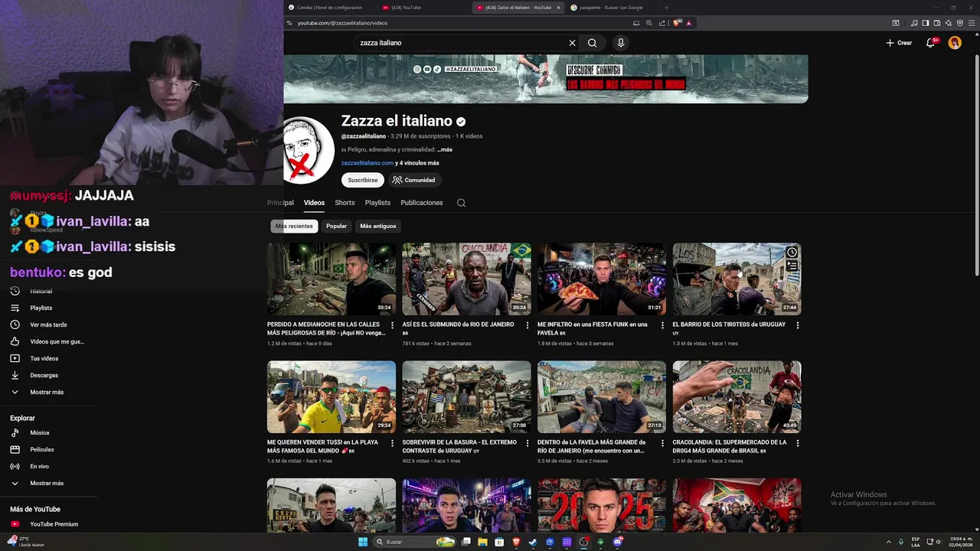Add Uruguay tiroteos video to queue icon
Image resolution: width=980 pixels, height=551 pixels.
pyautogui.click(x=792, y=266)
